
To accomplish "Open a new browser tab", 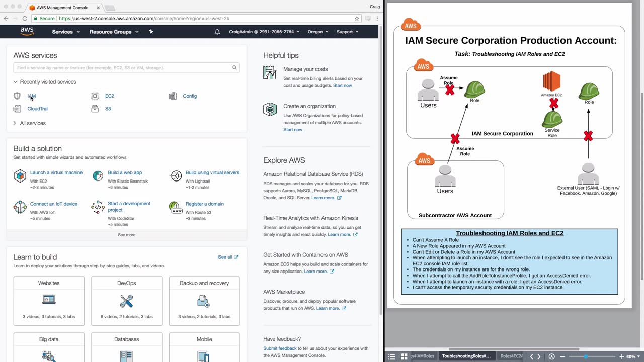I will [x=110, y=8].
